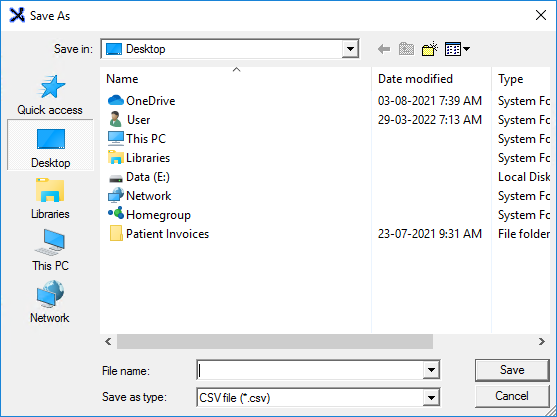Select Quick access in the sidebar
The width and height of the screenshot is (557, 417).
click(50, 95)
